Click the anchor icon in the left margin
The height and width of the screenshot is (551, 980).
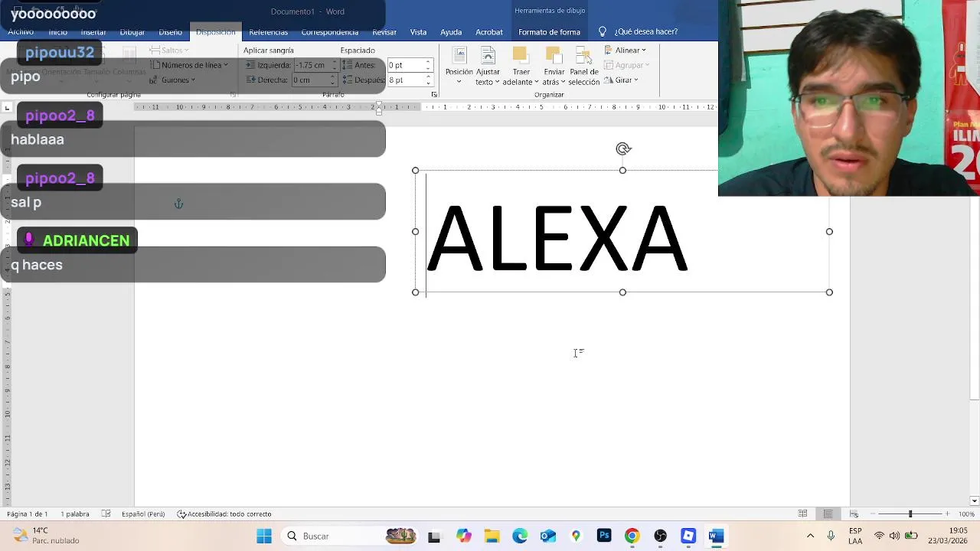(178, 204)
